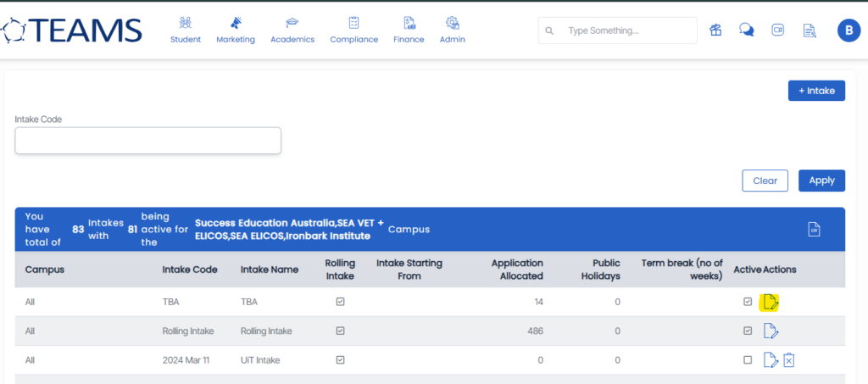This screenshot has width=868, height=384.
Task: Open the Compliance menu
Action: 353,30
